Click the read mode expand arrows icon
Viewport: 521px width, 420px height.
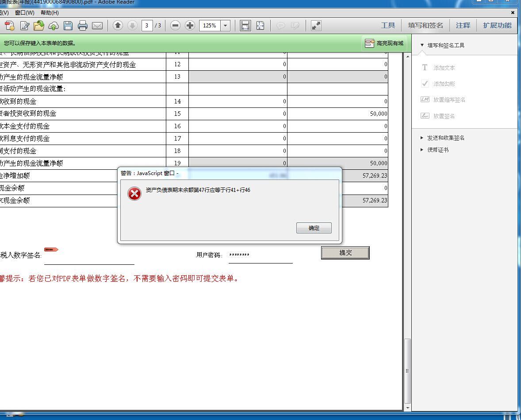tap(316, 26)
